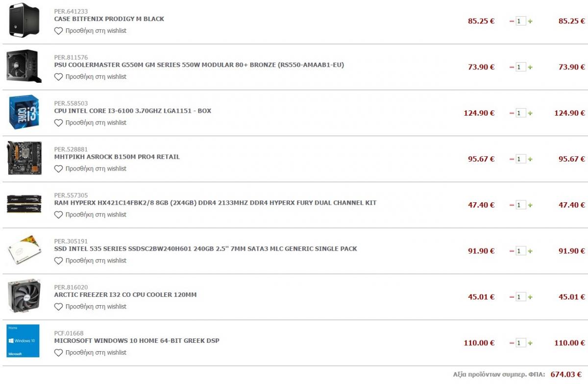Image resolution: width=588 pixels, height=384 pixels.
Task: Increase quantity of Arctic Freezer i32 cooler
Action: point(530,297)
